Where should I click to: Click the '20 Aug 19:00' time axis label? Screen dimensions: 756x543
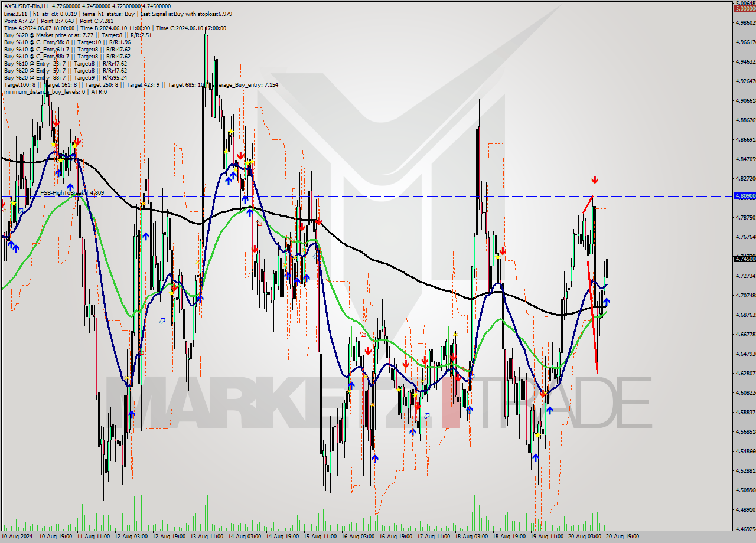point(622,537)
